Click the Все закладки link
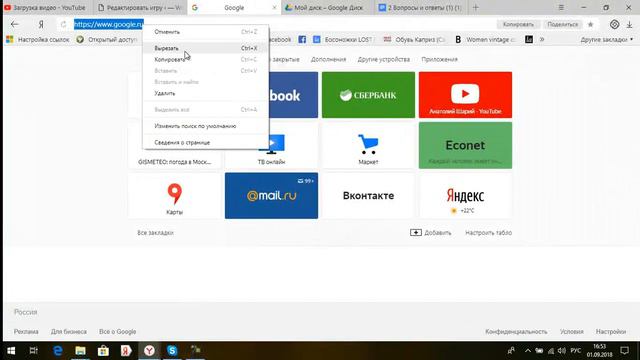 pos(155,233)
